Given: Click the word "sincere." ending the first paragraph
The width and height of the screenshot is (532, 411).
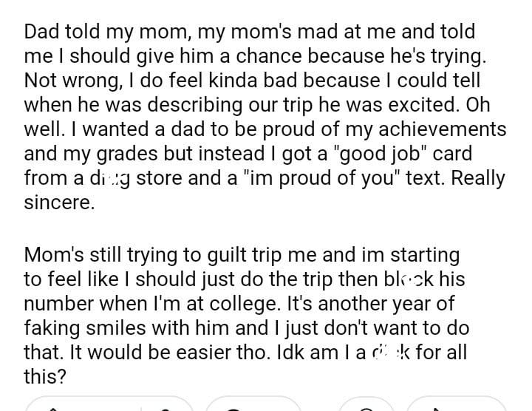Looking at the screenshot, I should click(59, 203).
